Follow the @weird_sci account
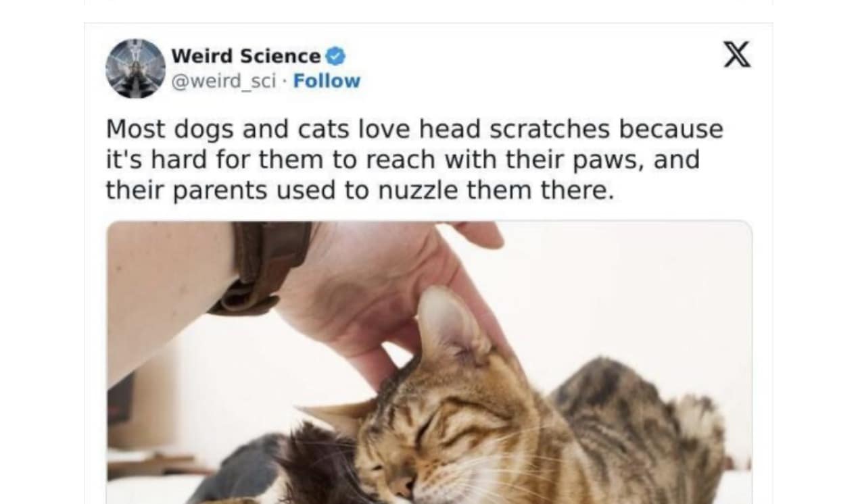The width and height of the screenshot is (860, 504). (327, 81)
